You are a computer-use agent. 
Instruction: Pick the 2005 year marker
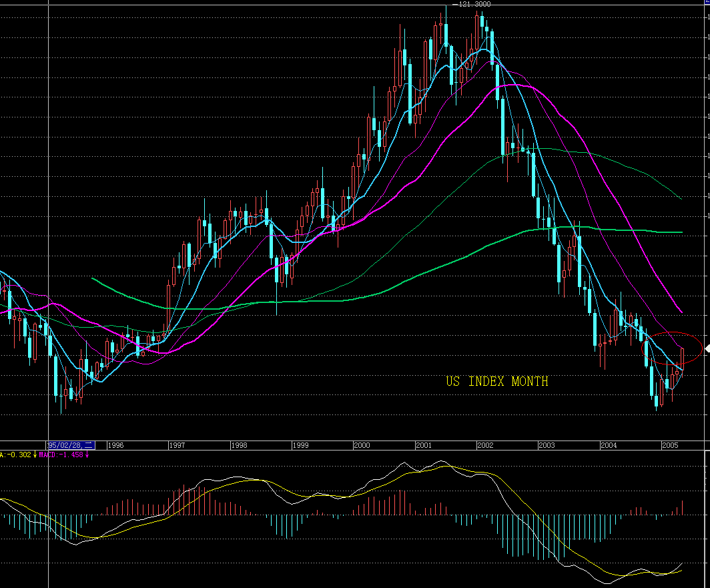pyautogui.click(x=670, y=445)
